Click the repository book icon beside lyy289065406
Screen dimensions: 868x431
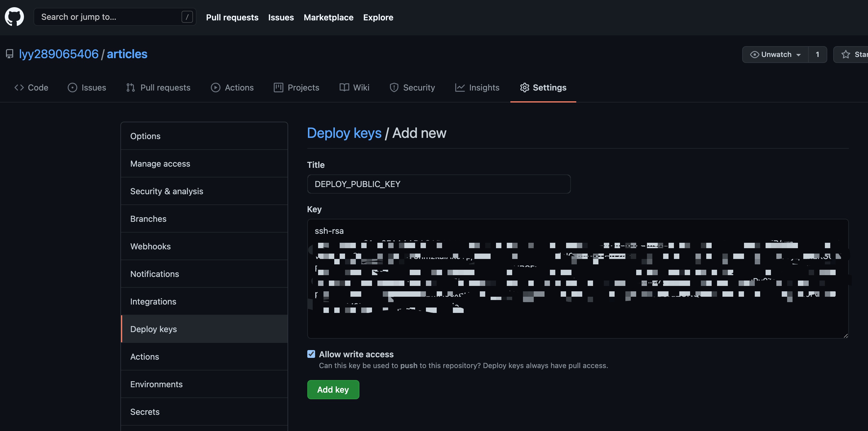(x=10, y=54)
